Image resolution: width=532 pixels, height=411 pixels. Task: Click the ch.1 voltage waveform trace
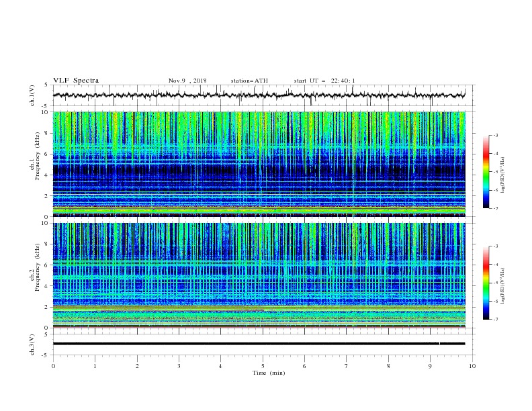click(259, 95)
